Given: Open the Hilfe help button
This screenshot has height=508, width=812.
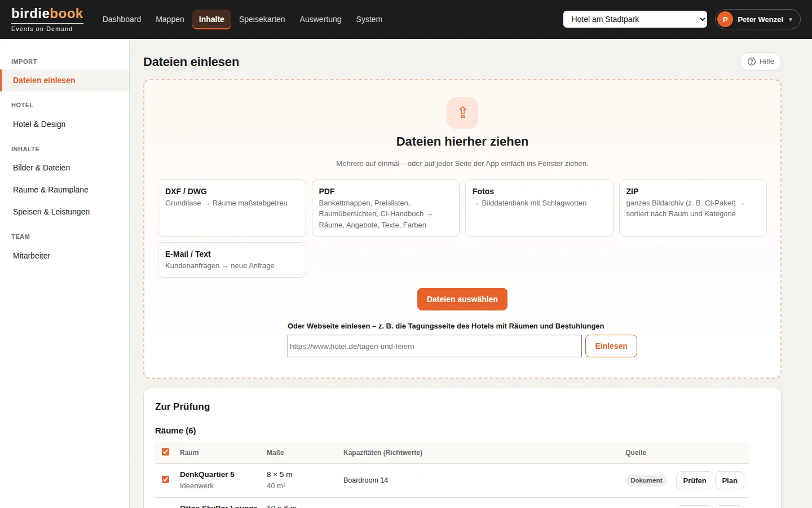Looking at the screenshot, I should pos(761,62).
